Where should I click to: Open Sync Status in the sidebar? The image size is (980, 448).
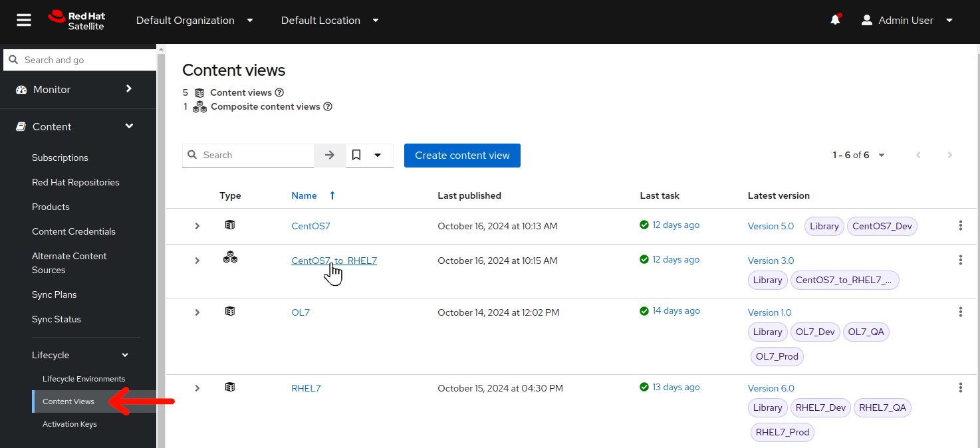pyautogui.click(x=57, y=319)
